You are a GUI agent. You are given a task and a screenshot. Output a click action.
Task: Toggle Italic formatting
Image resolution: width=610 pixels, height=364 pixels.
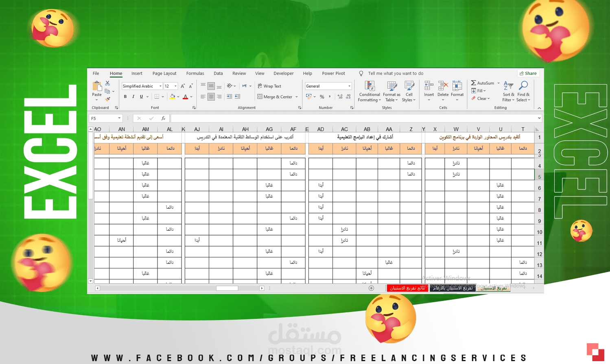tap(133, 97)
